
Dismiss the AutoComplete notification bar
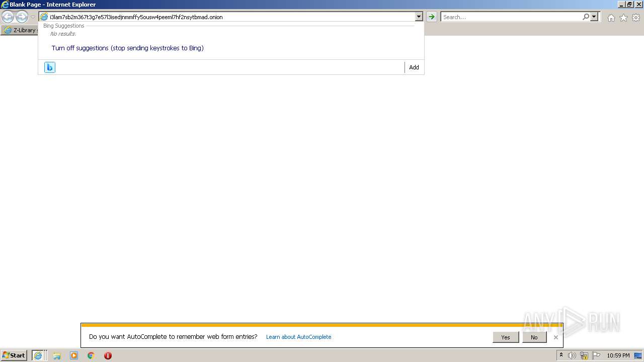[555, 337]
